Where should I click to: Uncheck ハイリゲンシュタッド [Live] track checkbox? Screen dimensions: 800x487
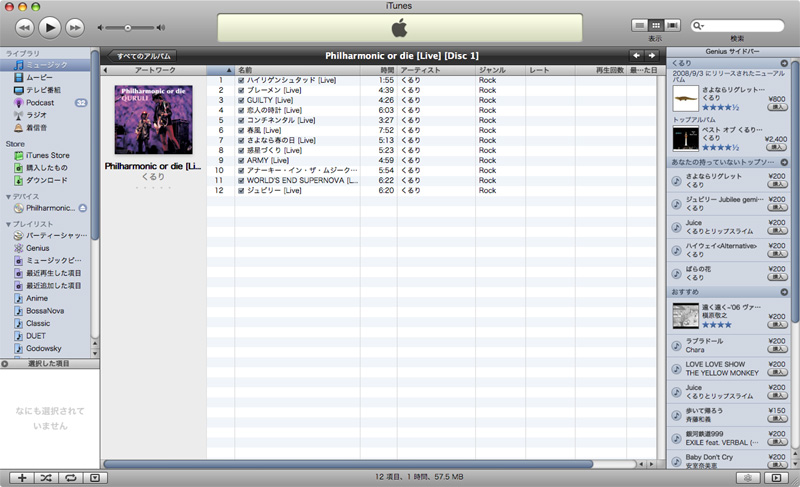241,81
